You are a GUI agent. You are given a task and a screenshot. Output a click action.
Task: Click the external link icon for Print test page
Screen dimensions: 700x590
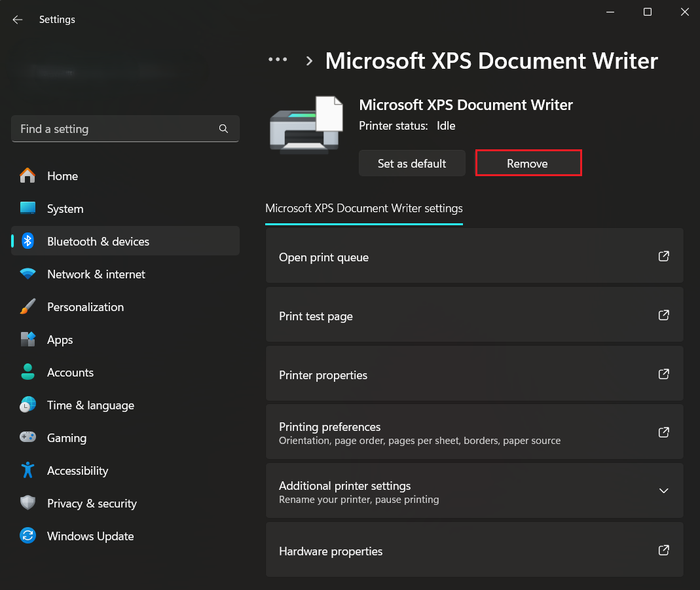[663, 316]
